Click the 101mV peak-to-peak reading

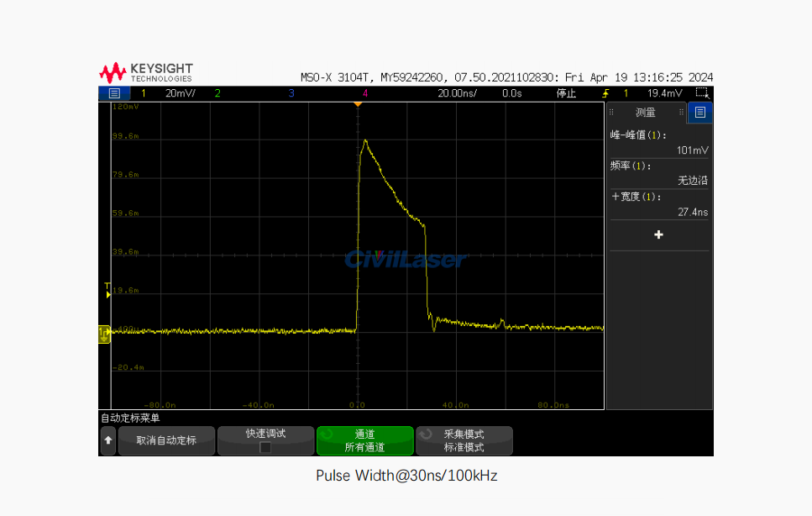tap(693, 150)
